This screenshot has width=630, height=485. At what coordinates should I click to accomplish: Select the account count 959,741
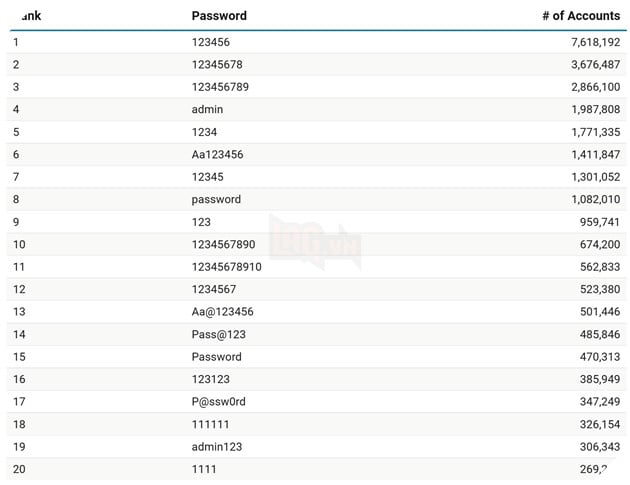(x=594, y=222)
